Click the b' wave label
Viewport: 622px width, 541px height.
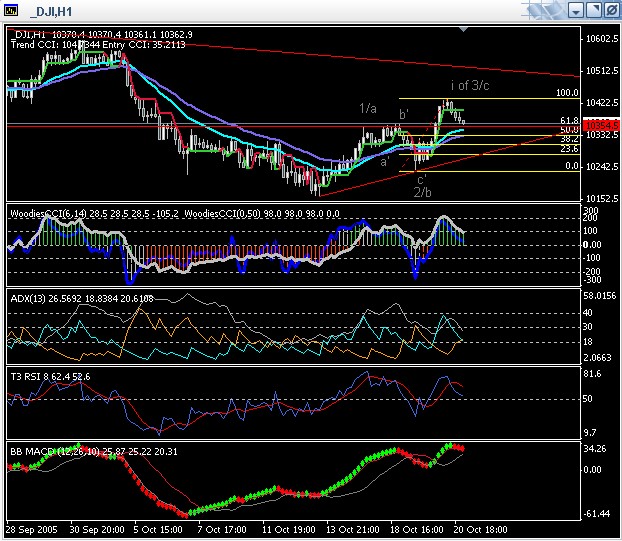[x=403, y=115]
